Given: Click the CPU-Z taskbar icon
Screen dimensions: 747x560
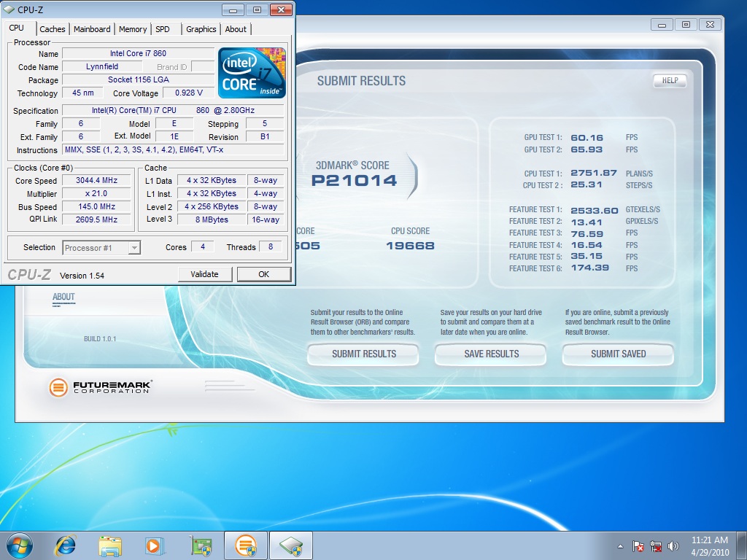Looking at the screenshot, I should click(x=290, y=545).
